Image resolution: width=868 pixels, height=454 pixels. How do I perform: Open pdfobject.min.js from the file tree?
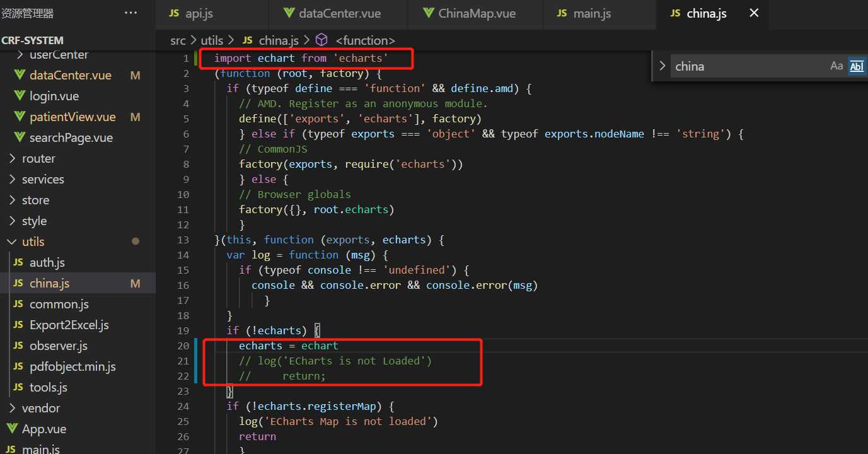[72, 367]
